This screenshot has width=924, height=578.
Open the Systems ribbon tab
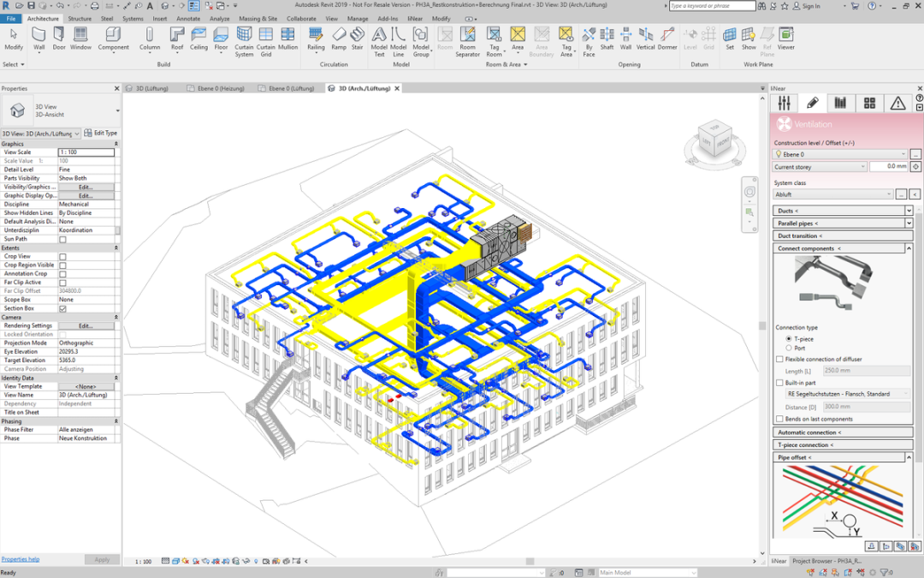pos(133,18)
